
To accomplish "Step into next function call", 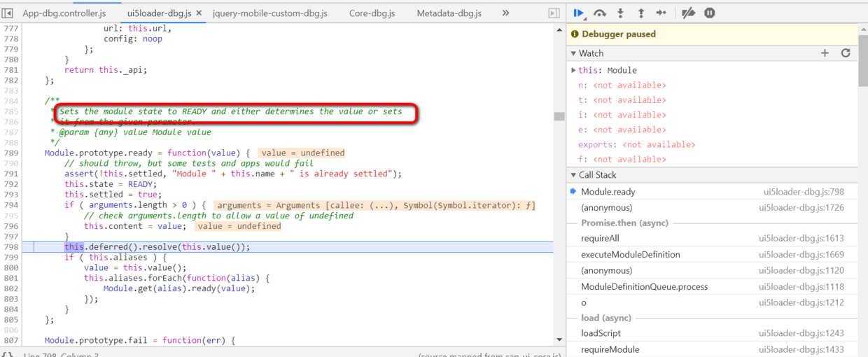I will point(620,13).
